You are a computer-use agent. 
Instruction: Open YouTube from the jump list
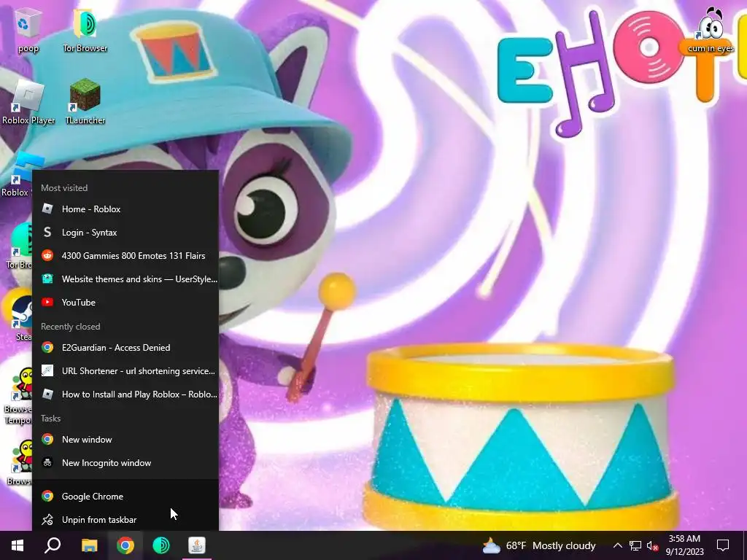pyautogui.click(x=125, y=303)
